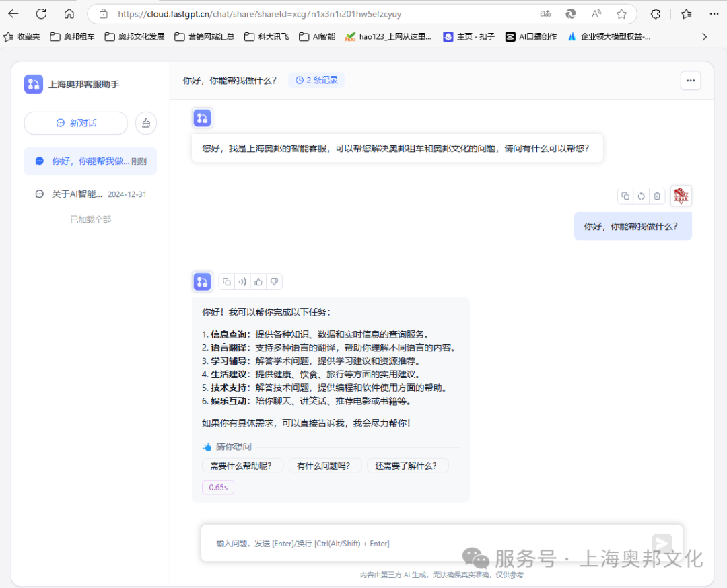Copy the user message '你好，你能帮我做什么?'
Screen dimensions: 727x588
point(625,196)
